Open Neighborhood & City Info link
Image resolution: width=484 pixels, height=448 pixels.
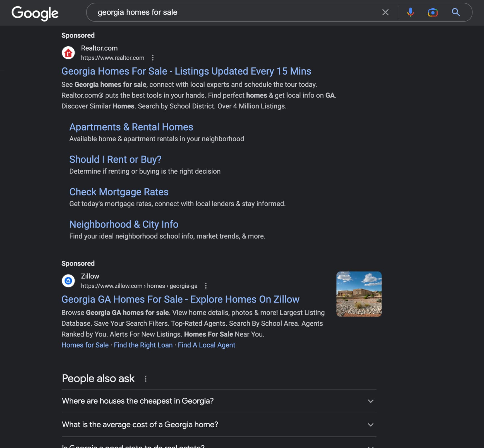point(124,224)
